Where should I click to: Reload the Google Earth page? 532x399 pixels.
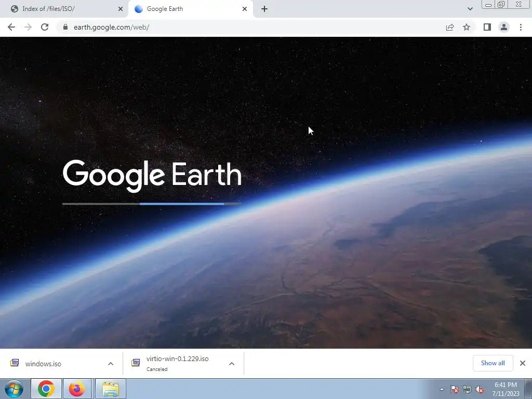[x=45, y=27]
